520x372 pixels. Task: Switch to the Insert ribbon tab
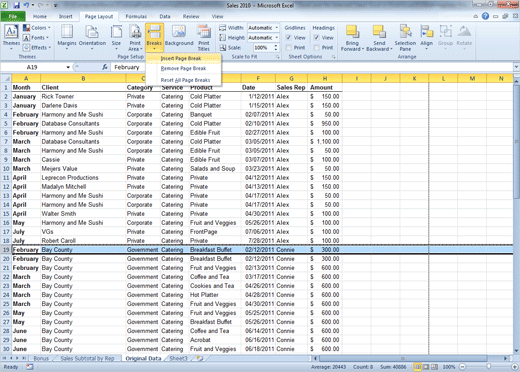tap(66, 16)
